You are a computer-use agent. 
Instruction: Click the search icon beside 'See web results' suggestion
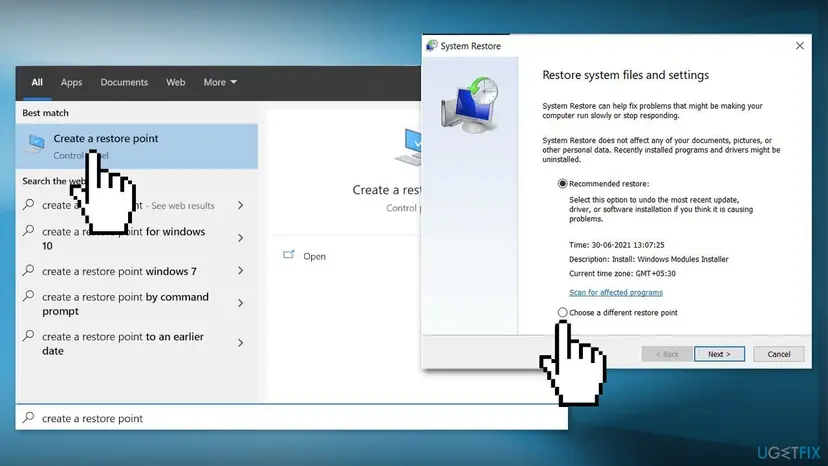coord(29,204)
